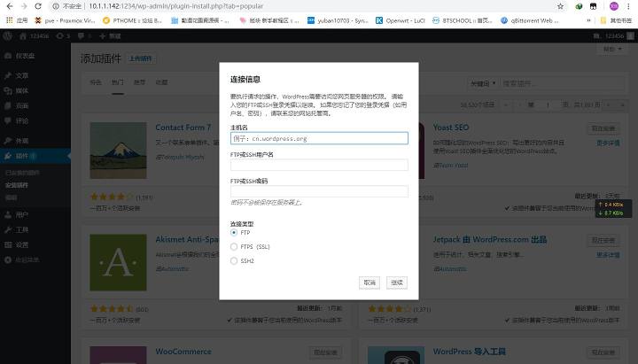This screenshot has height=364, width=638.
Task: Open the pve - Proxmox bookmark
Action: (65, 20)
